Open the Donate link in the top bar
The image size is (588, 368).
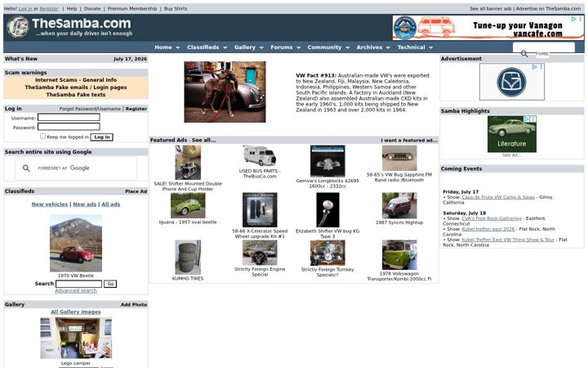coord(92,9)
